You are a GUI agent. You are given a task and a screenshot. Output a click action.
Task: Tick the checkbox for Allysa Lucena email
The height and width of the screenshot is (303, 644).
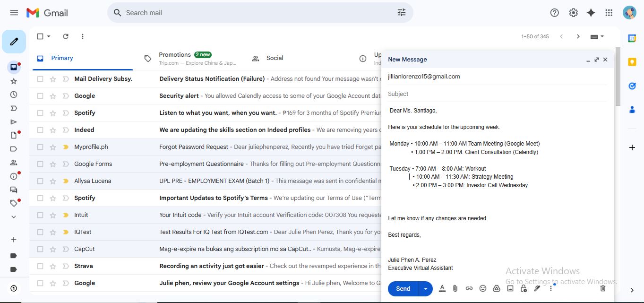point(40,181)
